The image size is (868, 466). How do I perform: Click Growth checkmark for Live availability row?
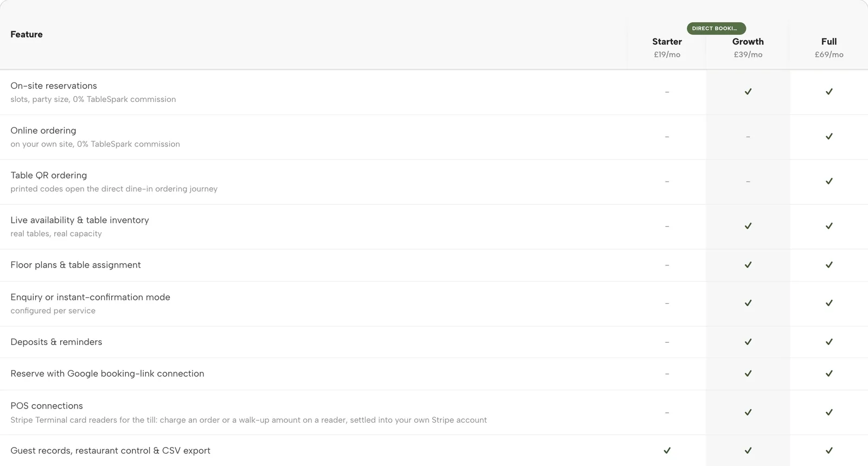coord(748,226)
